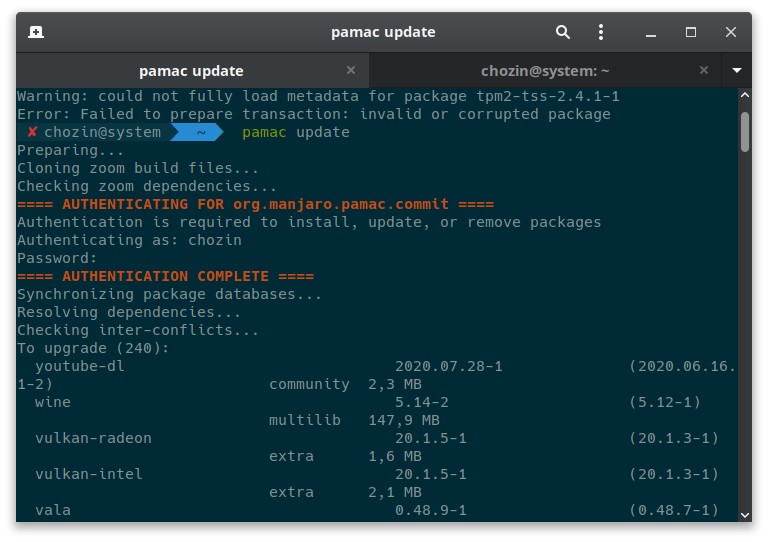
Task: Close the chozin@system: ~ tab
Action: tap(704, 70)
